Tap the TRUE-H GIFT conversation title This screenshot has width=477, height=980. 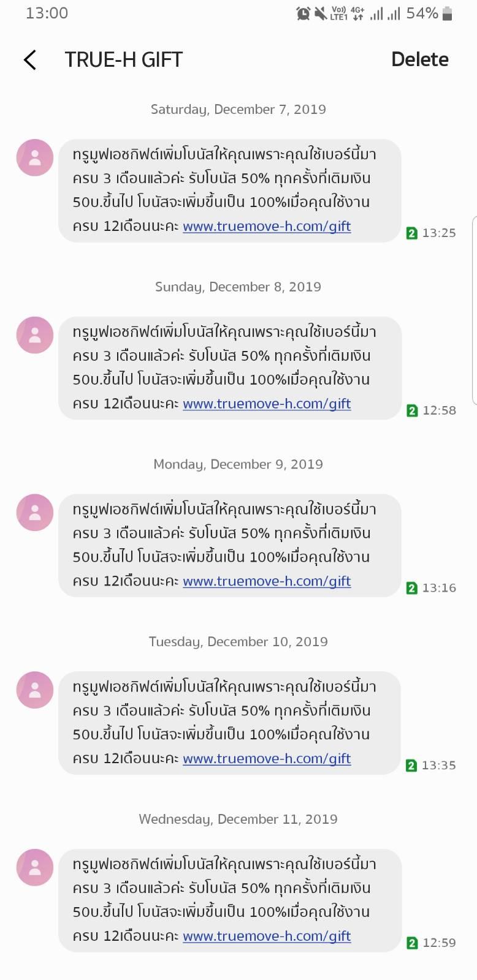click(x=124, y=60)
